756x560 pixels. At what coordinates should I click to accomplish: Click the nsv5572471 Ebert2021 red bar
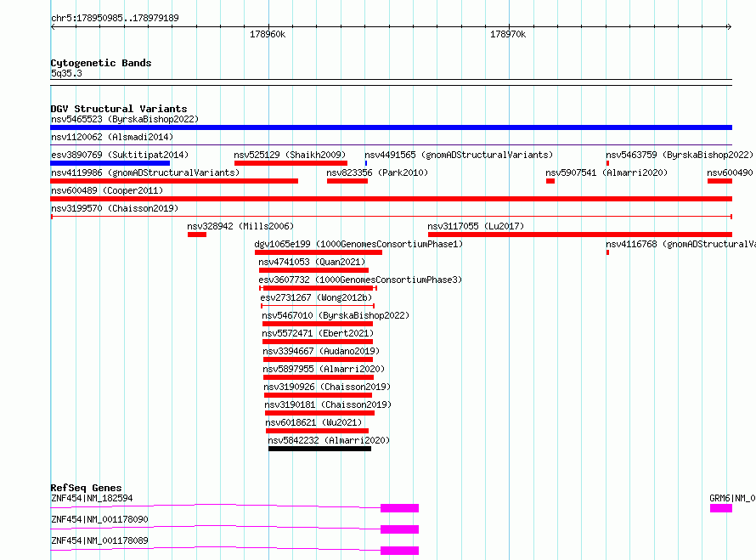point(317,342)
